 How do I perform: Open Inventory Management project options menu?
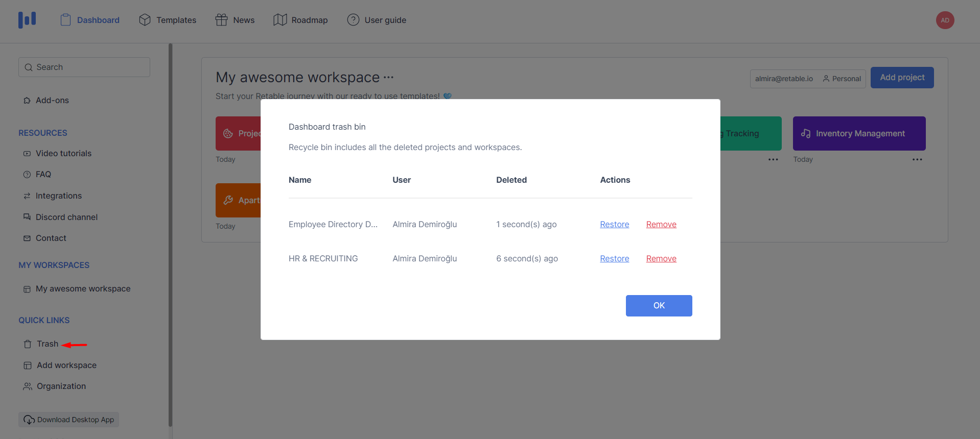coord(917,160)
